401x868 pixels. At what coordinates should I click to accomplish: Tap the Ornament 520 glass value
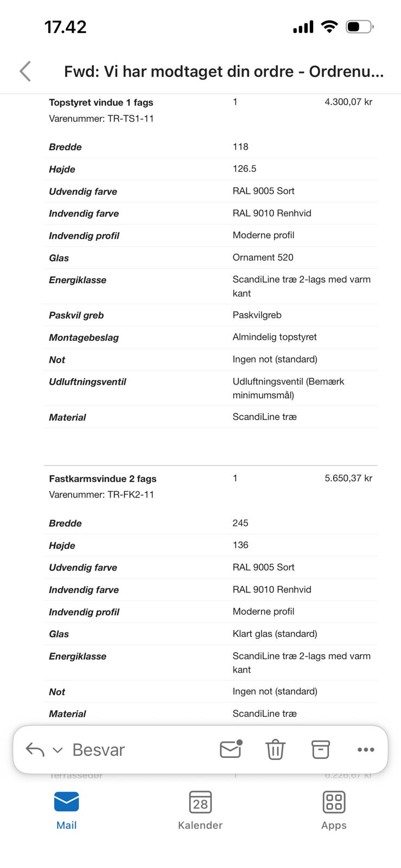coord(263,257)
